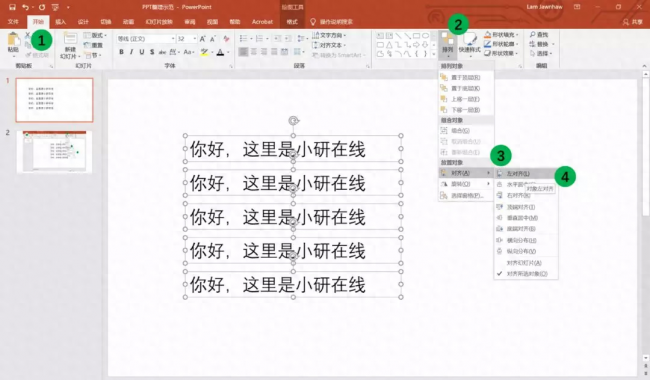Toggle paragraph Align Right

click(x=264, y=52)
